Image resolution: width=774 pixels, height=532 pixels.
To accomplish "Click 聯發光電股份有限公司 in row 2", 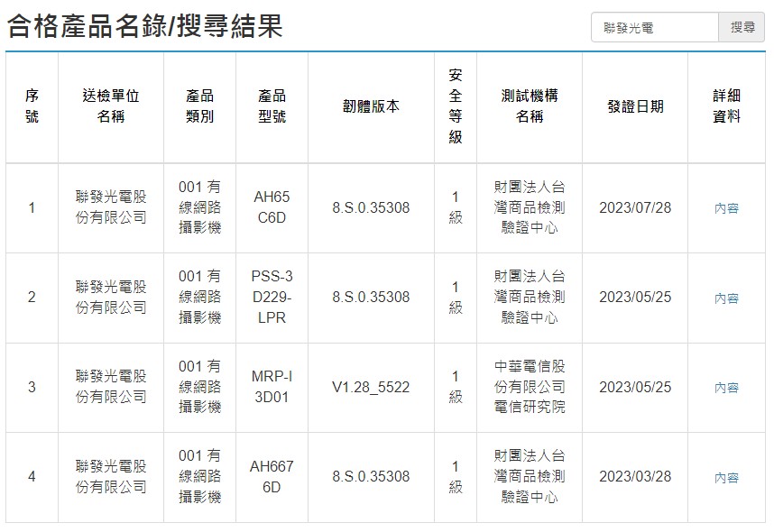I will [x=111, y=297].
